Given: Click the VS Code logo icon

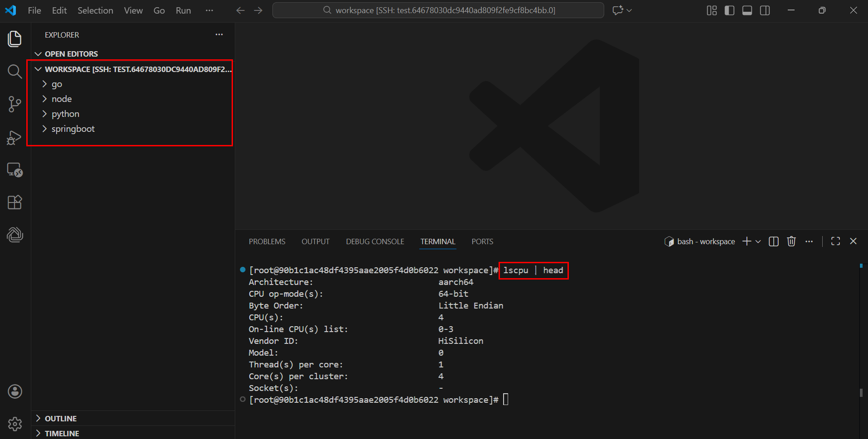Looking at the screenshot, I should (10, 10).
